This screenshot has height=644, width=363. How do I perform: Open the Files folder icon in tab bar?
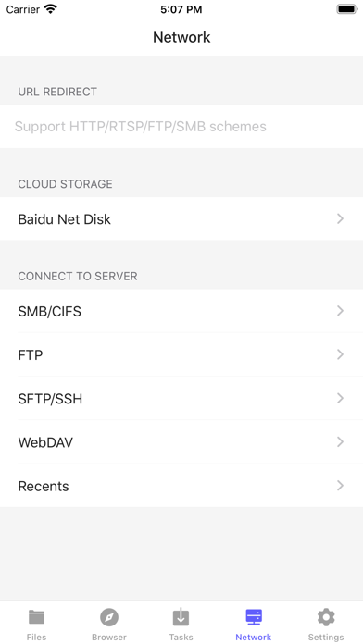(x=36, y=616)
